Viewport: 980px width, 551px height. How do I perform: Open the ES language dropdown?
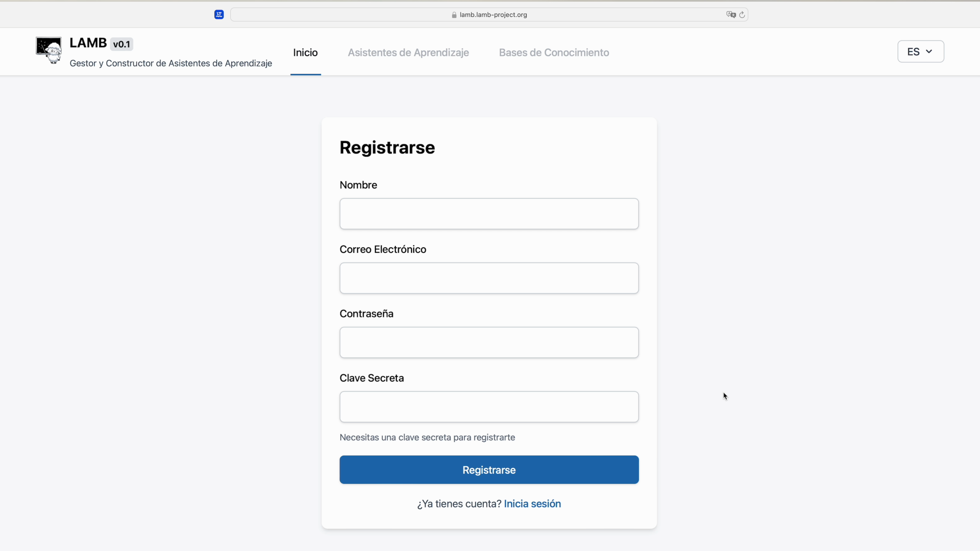click(920, 51)
